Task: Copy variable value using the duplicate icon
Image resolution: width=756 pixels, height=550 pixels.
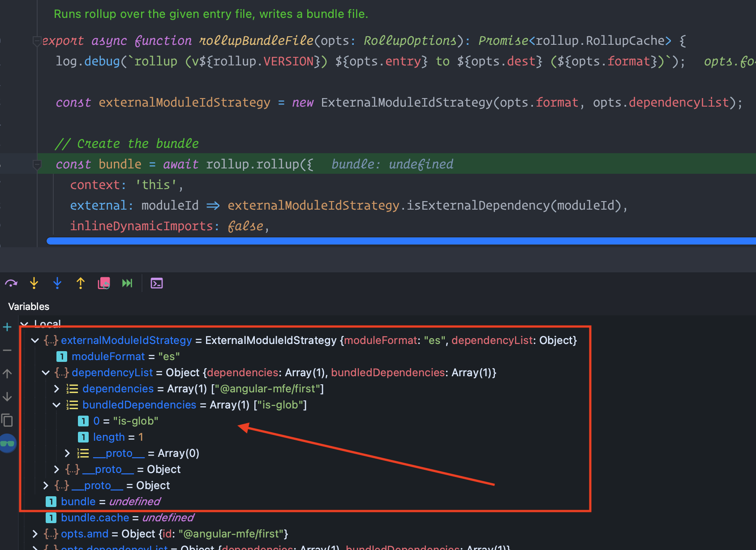Action: [x=7, y=420]
